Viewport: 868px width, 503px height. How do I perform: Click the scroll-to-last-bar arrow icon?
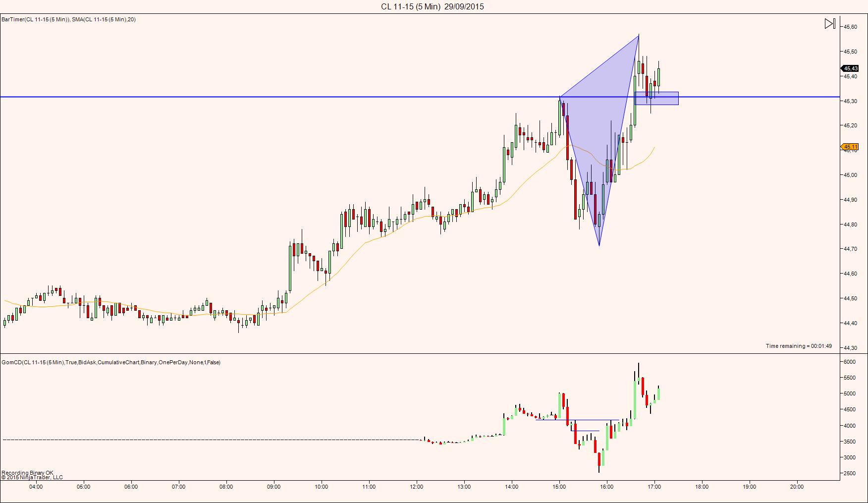coord(830,23)
